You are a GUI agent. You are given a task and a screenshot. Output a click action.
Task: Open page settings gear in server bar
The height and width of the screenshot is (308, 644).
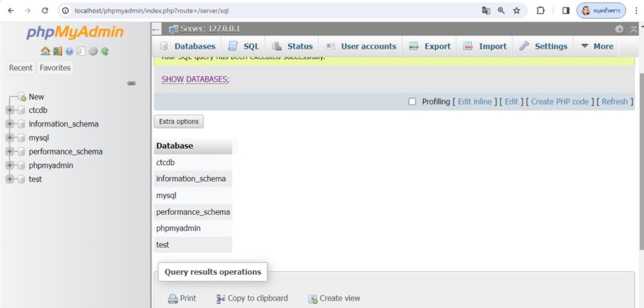click(x=619, y=29)
